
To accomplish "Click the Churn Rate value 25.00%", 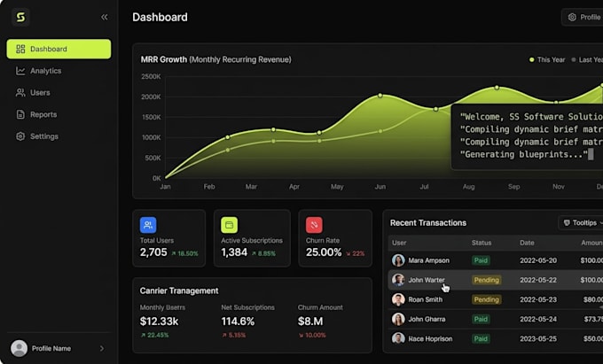I will 324,252.
